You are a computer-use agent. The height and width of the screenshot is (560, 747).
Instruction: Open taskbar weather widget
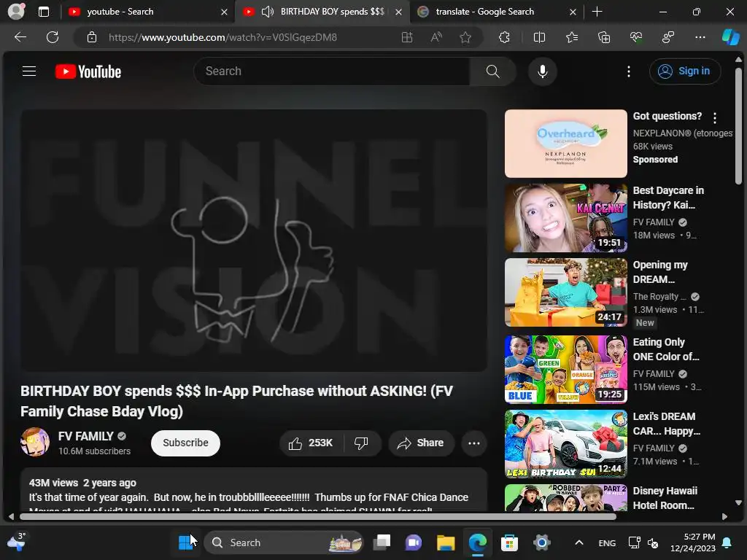(16, 542)
